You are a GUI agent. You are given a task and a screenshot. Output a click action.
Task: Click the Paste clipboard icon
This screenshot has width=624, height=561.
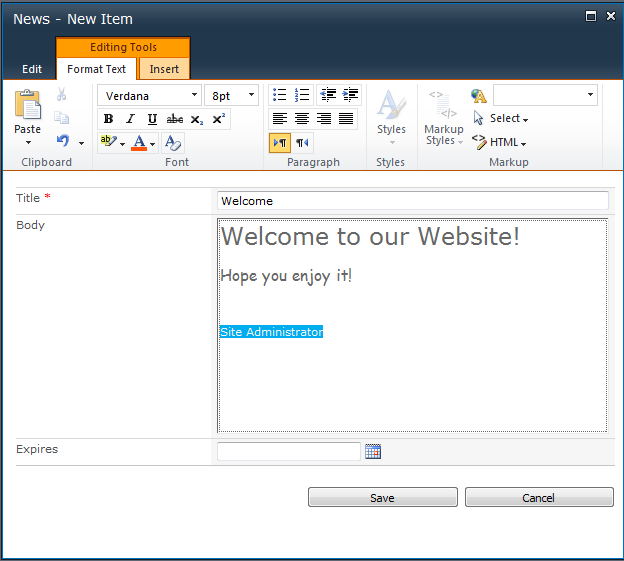[28, 106]
